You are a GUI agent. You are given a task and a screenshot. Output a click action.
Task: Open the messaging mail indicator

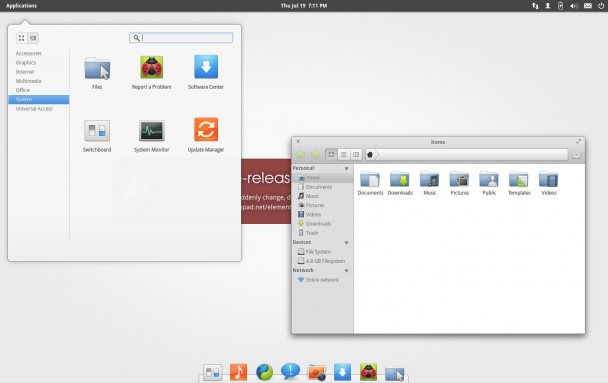(588, 6)
